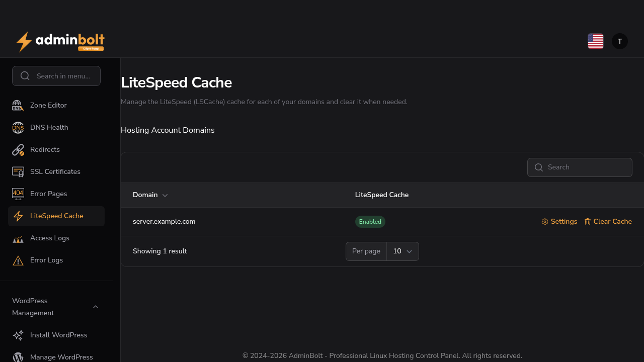
Task: Open the Zone Editor menu item
Action: point(56,106)
